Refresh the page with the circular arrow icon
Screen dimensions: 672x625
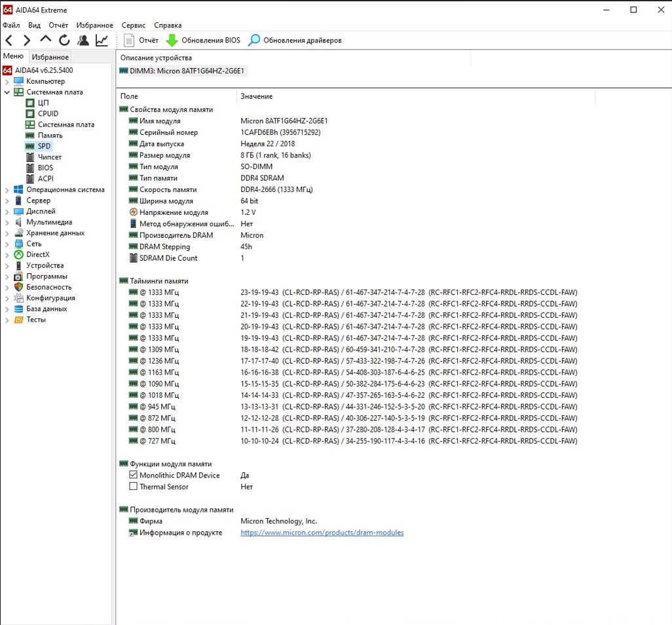tap(64, 41)
